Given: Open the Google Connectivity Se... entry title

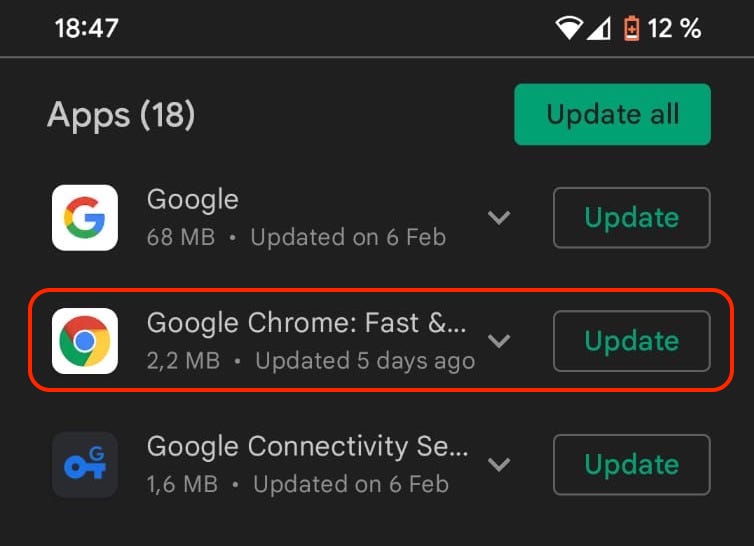Looking at the screenshot, I should 307,447.
